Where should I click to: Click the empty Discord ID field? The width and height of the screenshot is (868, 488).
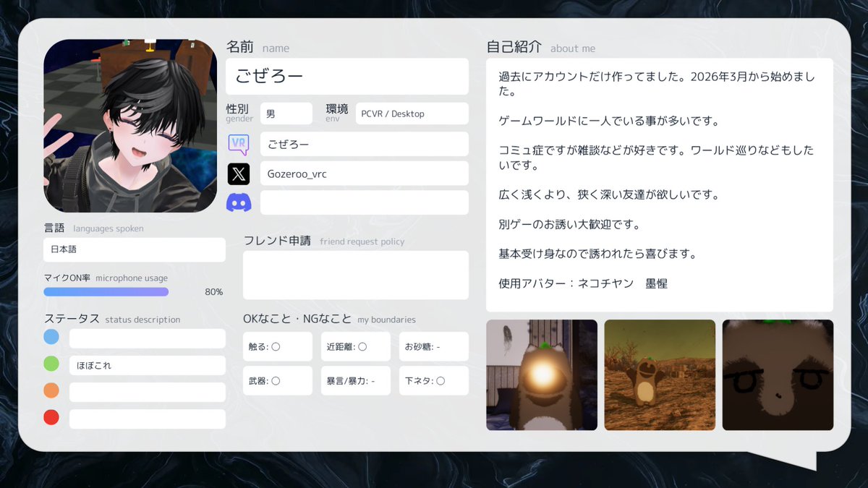(x=365, y=202)
